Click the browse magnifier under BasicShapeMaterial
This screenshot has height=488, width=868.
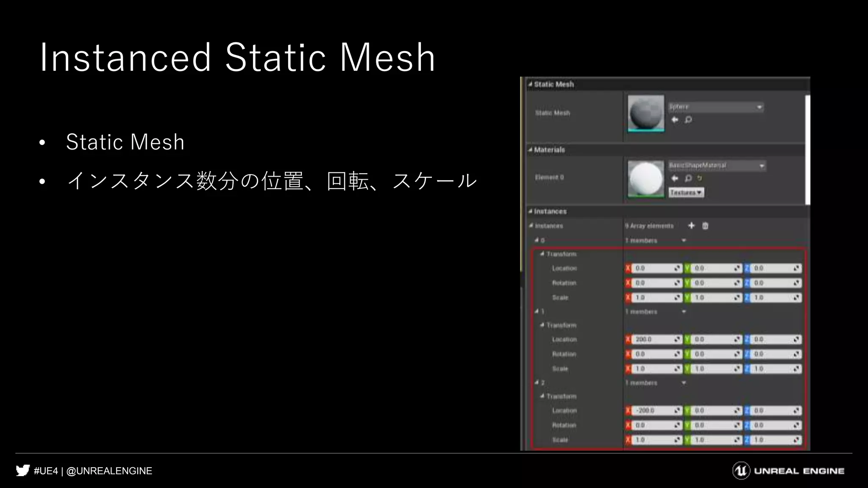688,178
